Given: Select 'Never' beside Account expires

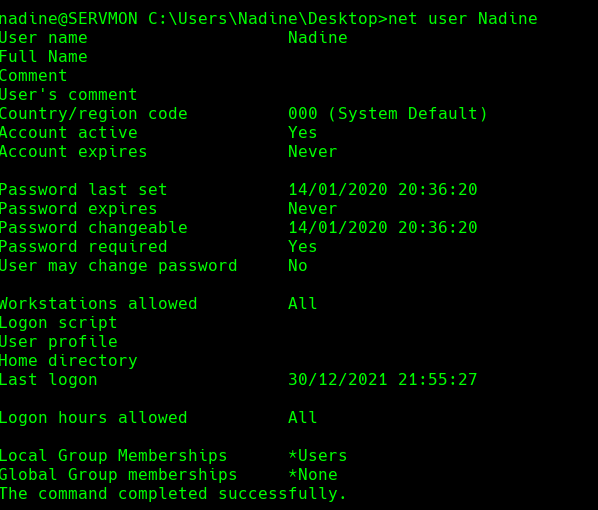Looking at the screenshot, I should 312,152.
